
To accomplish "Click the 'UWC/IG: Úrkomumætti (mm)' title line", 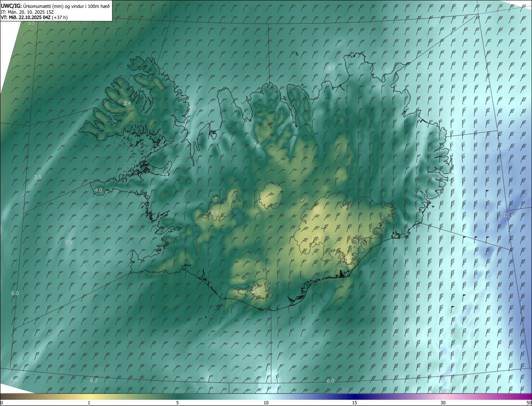I will coord(56,6).
